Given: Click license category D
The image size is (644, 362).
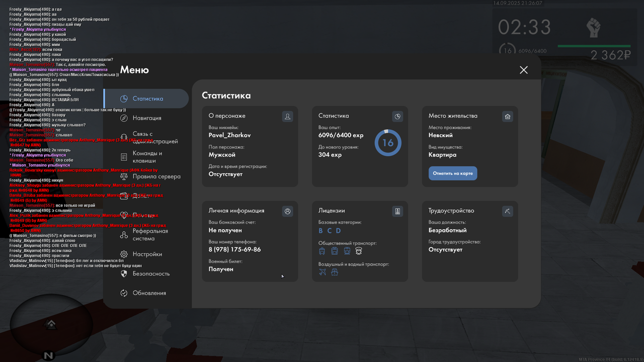Looking at the screenshot, I should pyautogui.click(x=338, y=231).
